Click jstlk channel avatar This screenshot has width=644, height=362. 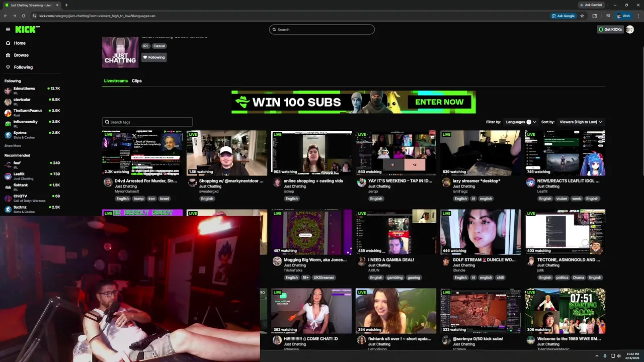click(x=530, y=261)
